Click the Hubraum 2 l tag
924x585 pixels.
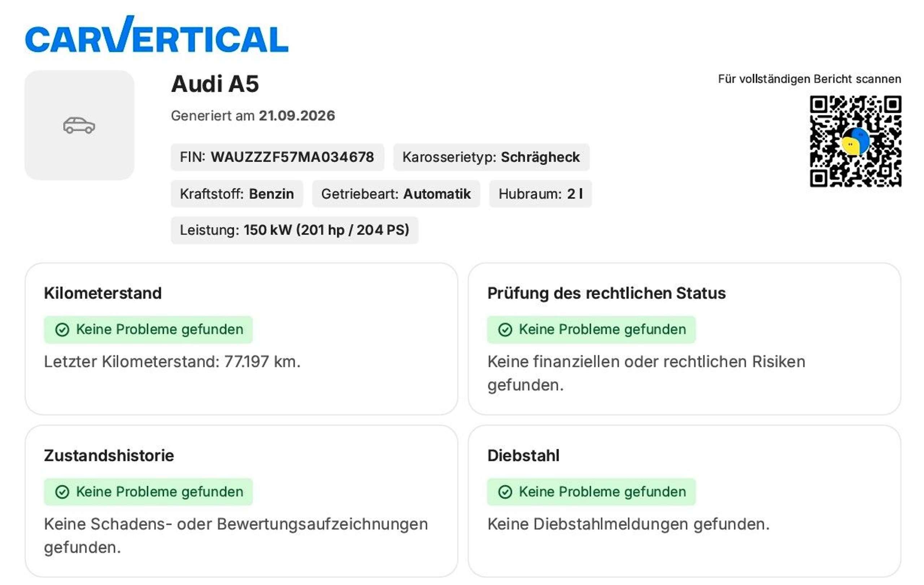pos(540,194)
